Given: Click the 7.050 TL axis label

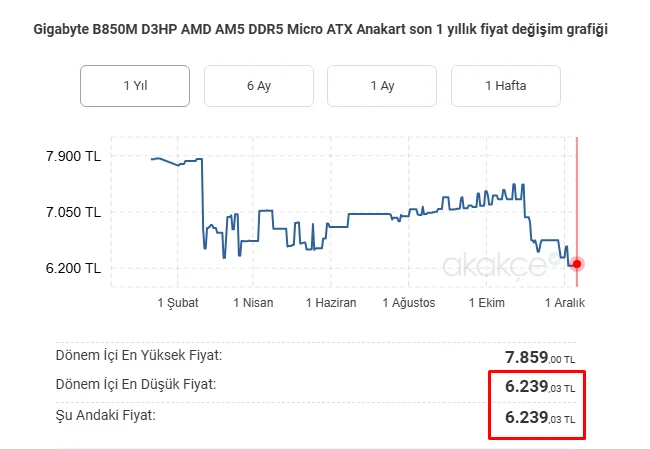Looking at the screenshot, I should click(x=74, y=212).
